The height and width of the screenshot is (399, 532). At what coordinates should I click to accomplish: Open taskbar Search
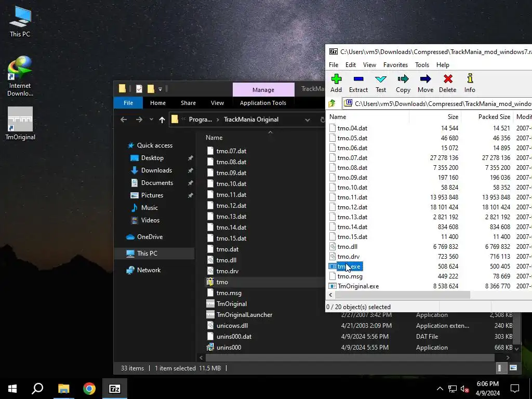(x=37, y=389)
